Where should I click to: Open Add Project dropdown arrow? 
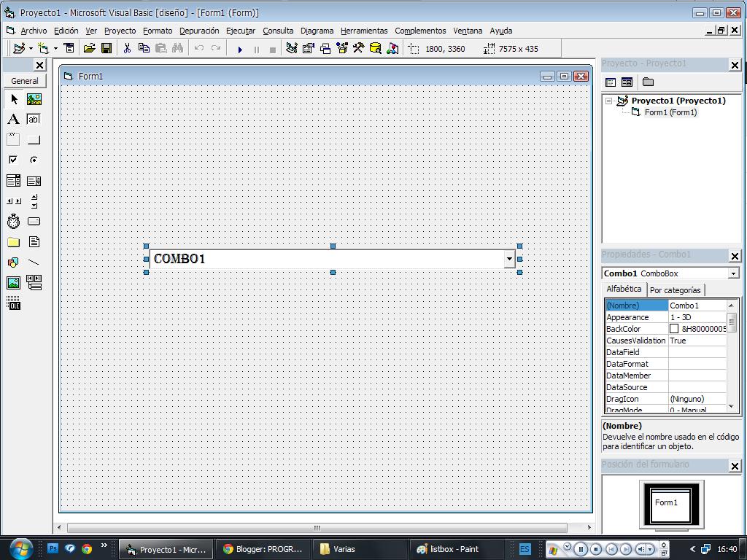click(x=31, y=49)
